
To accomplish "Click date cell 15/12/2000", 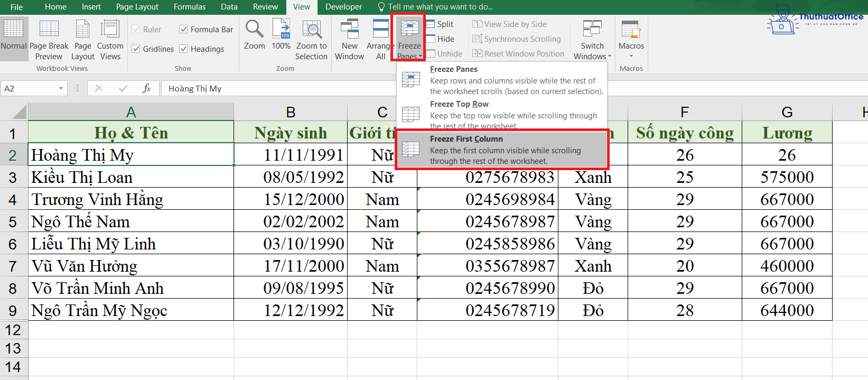I will click(x=291, y=199).
